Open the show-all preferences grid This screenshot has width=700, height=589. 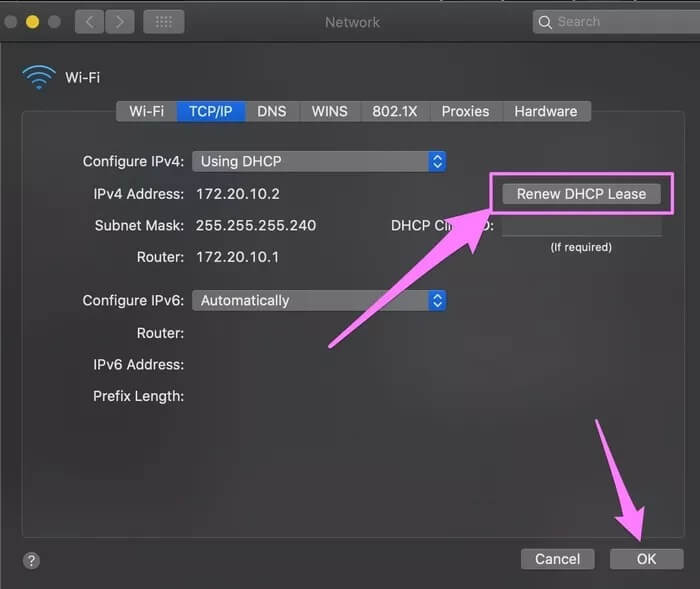pos(163,21)
